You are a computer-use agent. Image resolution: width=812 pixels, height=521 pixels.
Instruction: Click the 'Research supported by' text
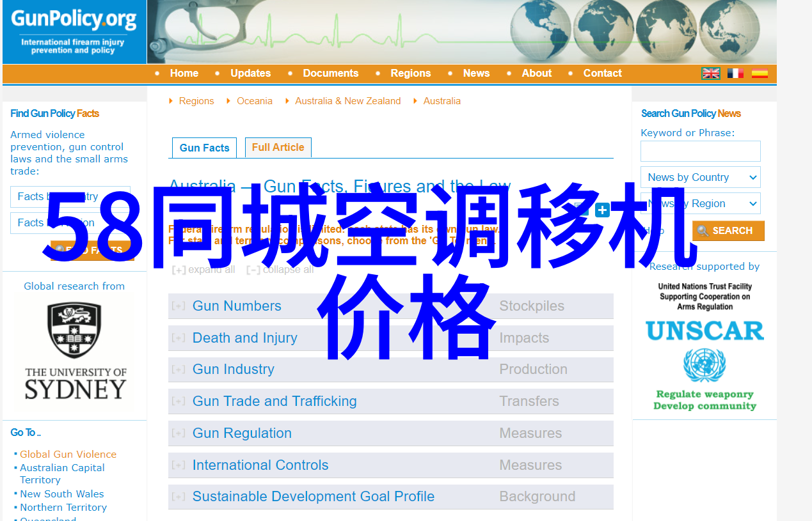(705, 267)
